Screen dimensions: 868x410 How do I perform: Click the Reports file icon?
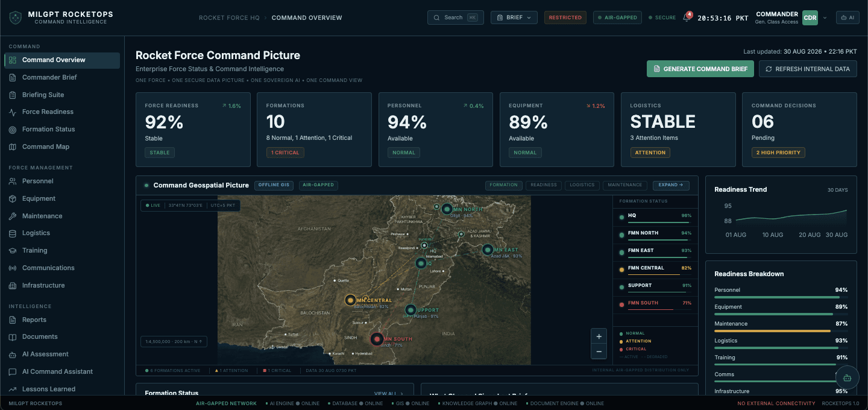(13, 320)
